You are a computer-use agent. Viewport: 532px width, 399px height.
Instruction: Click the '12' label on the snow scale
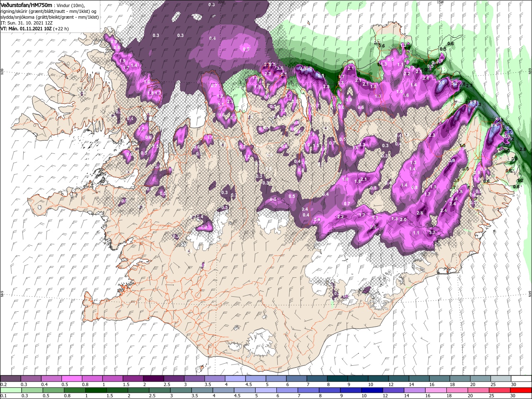pos(391,384)
